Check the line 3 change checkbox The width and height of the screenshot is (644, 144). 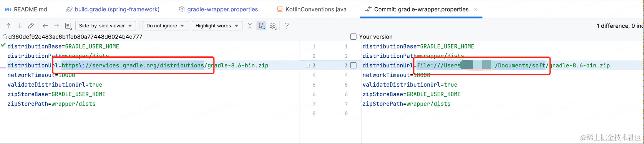tap(354, 65)
